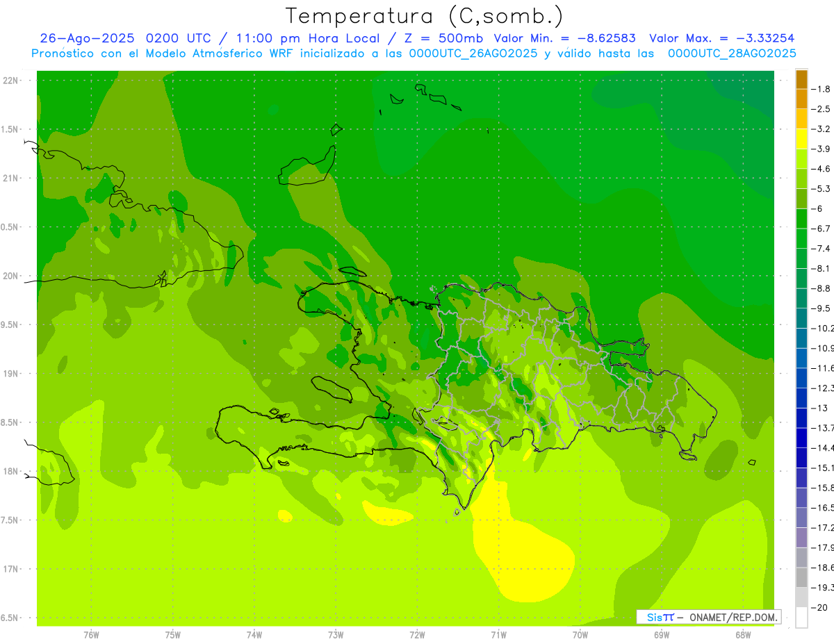The height and width of the screenshot is (644, 834).
Task: Click the 21N latitude axis label
Action: coord(11,178)
